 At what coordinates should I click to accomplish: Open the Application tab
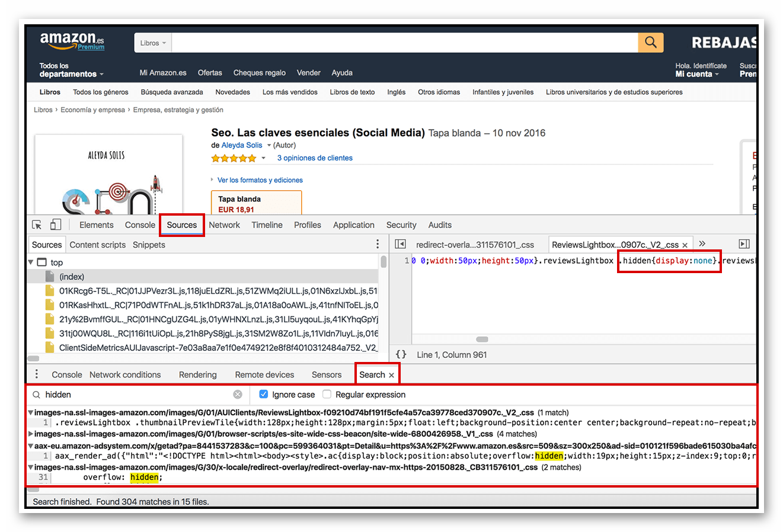coord(353,225)
